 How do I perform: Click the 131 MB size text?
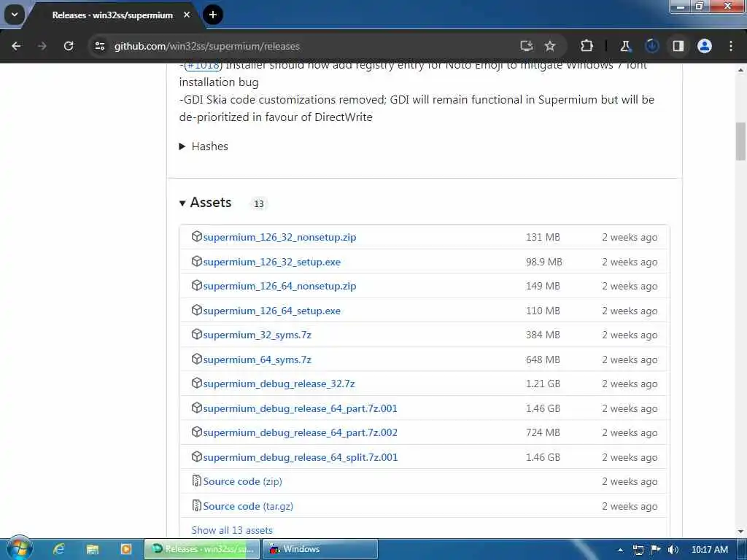(x=543, y=237)
